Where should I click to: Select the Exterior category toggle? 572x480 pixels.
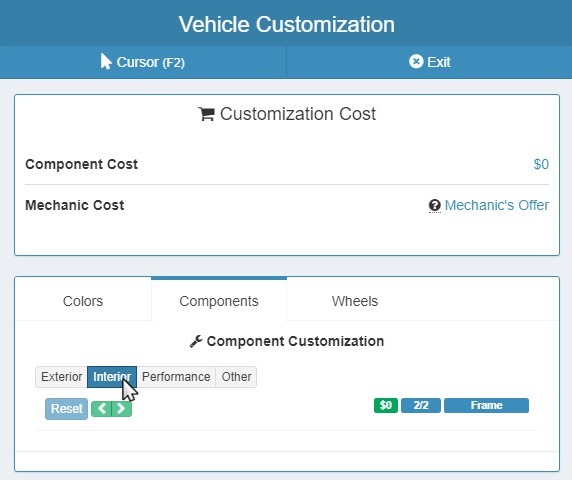point(61,377)
